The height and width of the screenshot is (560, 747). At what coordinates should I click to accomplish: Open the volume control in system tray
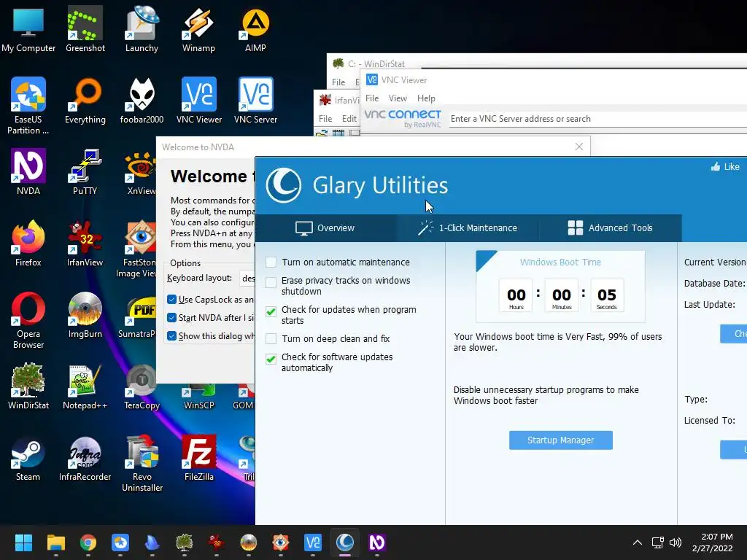click(x=675, y=542)
